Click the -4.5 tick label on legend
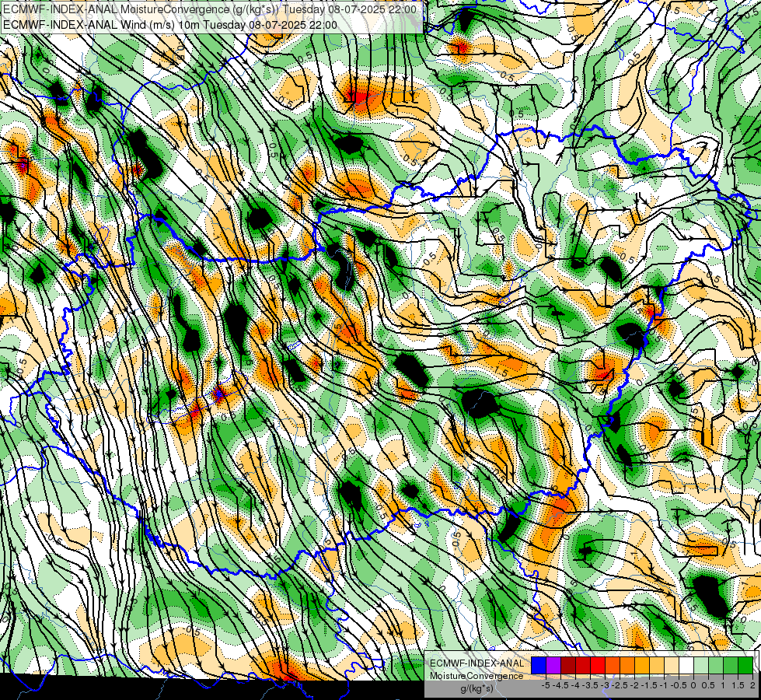 (x=561, y=685)
